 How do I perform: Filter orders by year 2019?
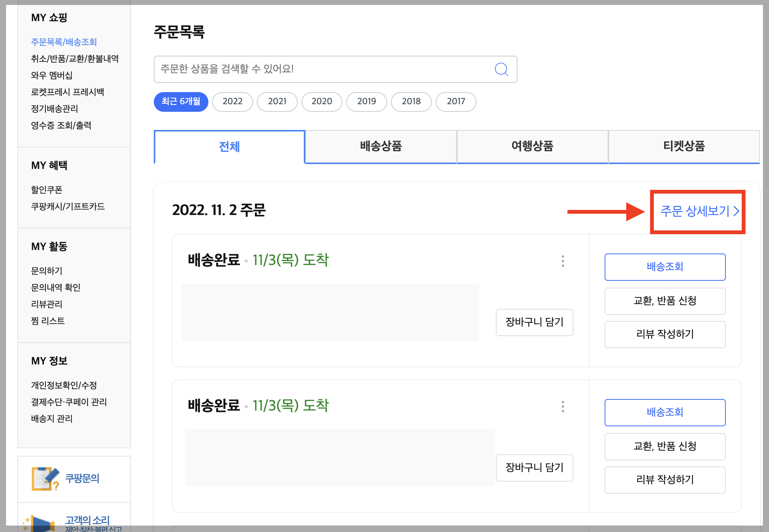[366, 102]
